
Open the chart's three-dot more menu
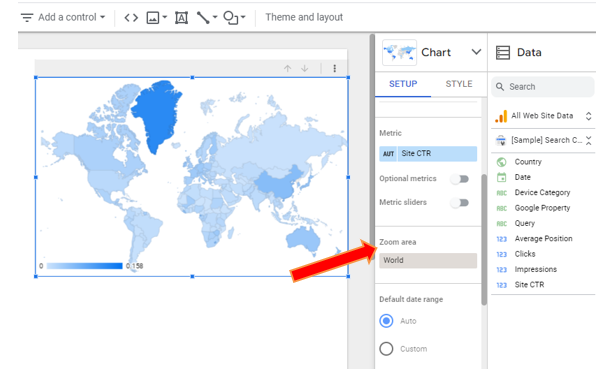(x=335, y=68)
